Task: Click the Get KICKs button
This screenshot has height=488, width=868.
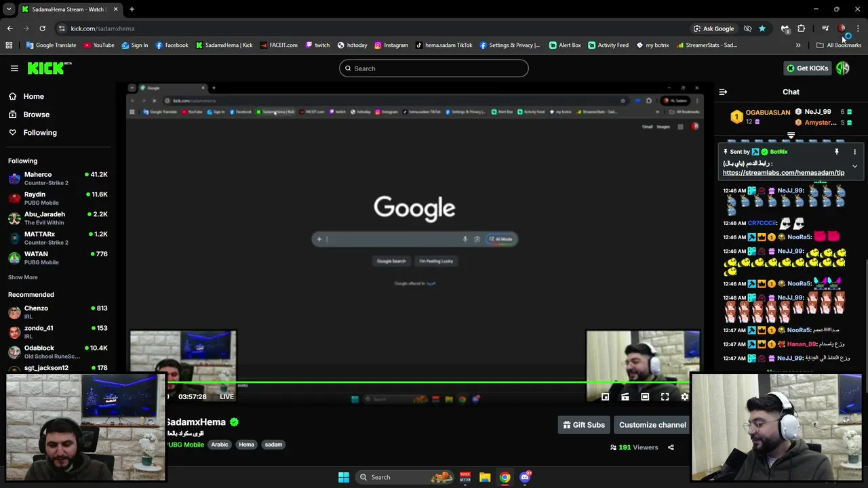Action: click(807, 68)
